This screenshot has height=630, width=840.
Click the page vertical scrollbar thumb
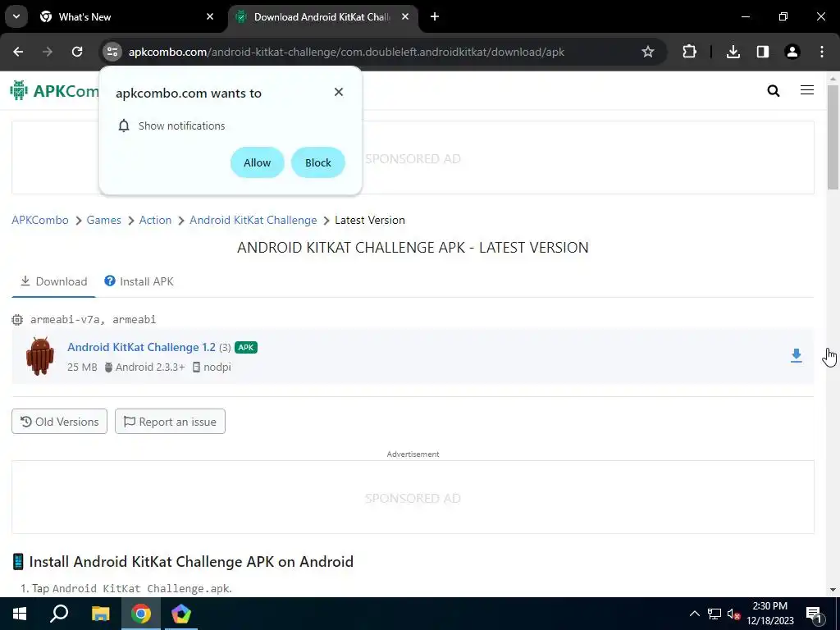pos(833,137)
